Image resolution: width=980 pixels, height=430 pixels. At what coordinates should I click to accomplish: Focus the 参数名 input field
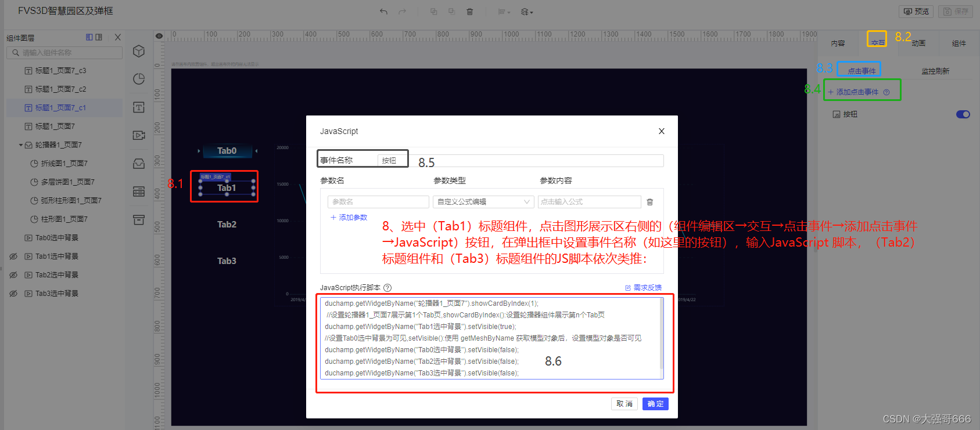click(x=378, y=202)
